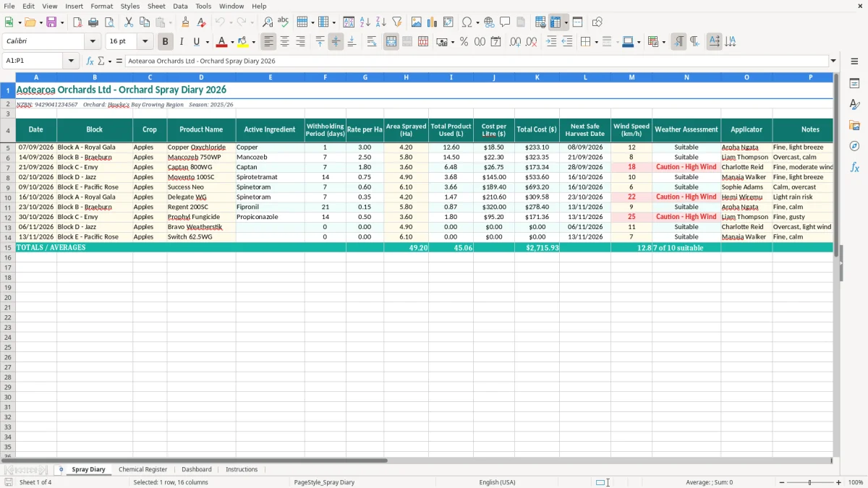Screen dimensions: 868x488
Task: Click zoom percentage 100% label
Action: [x=856, y=482]
